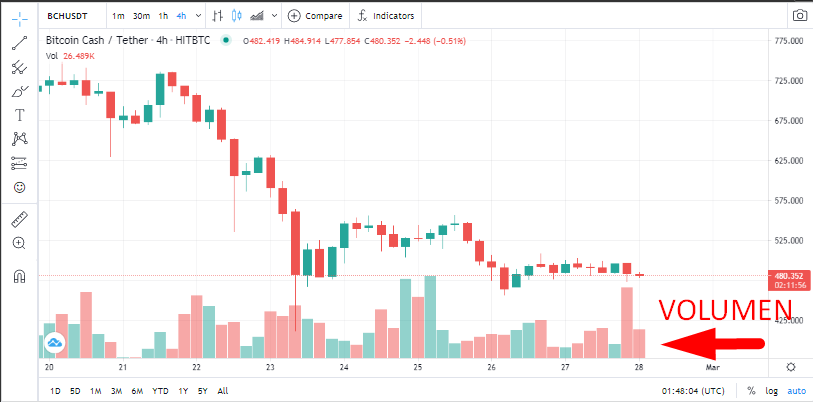Switch to the 3M date range
Screen dimensions: 813x402
tap(116, 391)
